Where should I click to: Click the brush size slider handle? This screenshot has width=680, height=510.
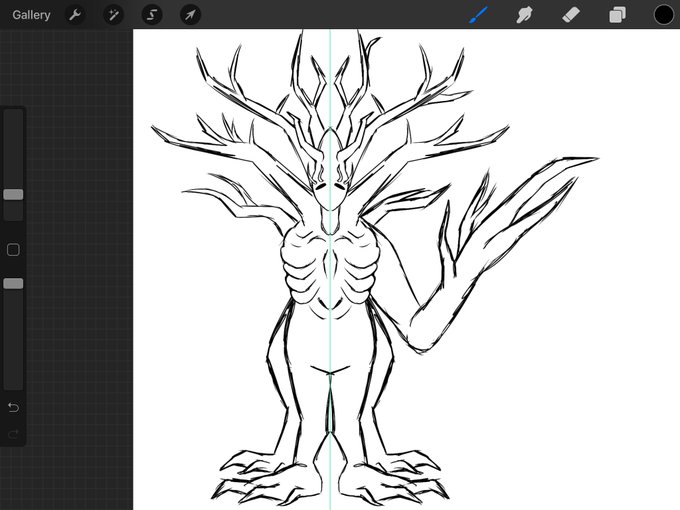(13, 194)
